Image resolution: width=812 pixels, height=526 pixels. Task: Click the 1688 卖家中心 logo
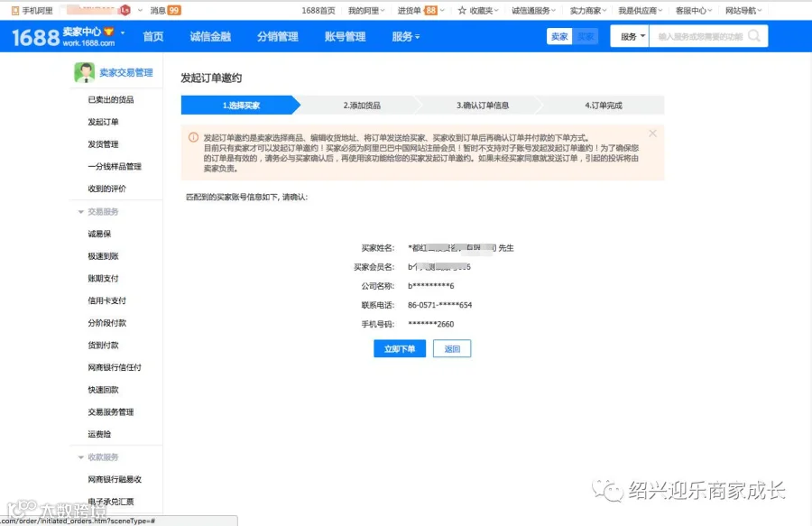coord(62,37)
